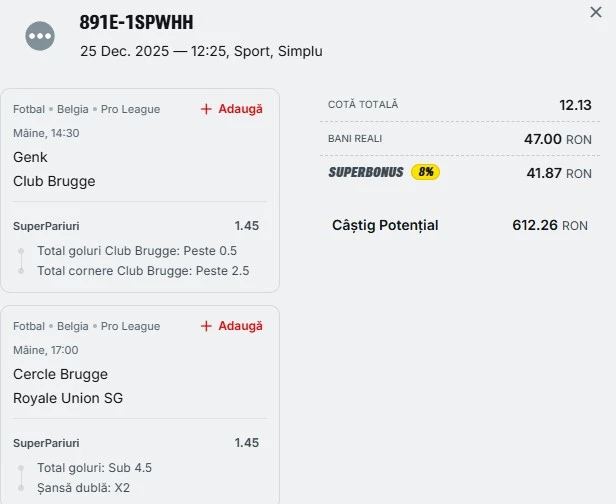Click the Câștig Potențial amount 612.26 RON
This screenshot has height=504, width=616.
pos(549,225)
